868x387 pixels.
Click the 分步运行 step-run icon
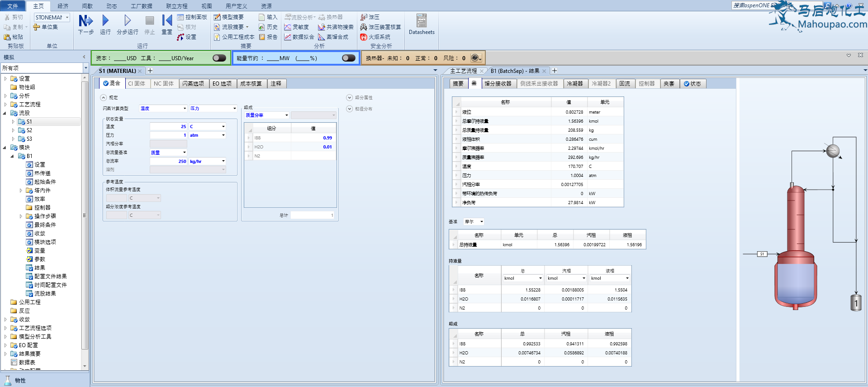128,21
